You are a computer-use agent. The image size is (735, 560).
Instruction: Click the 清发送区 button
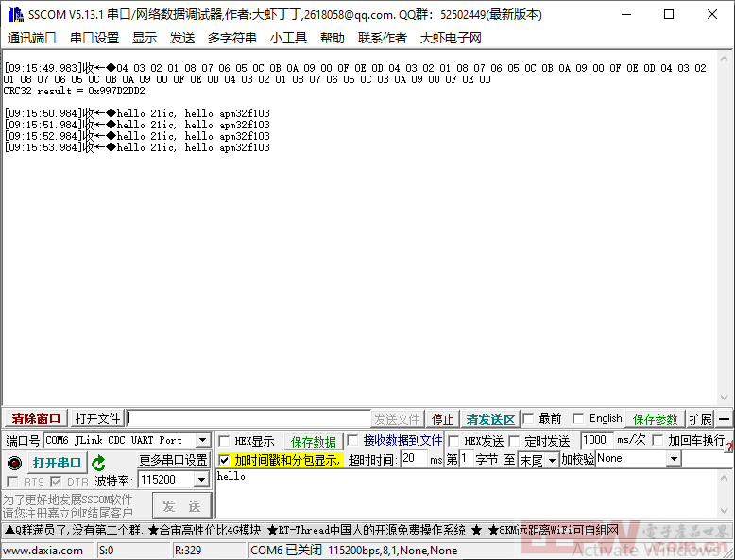(490, 419)
